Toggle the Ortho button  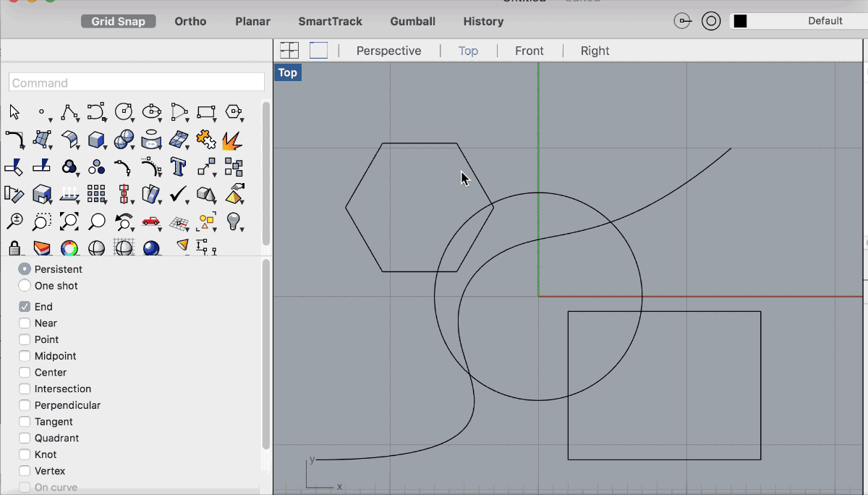tap(190, 21)
